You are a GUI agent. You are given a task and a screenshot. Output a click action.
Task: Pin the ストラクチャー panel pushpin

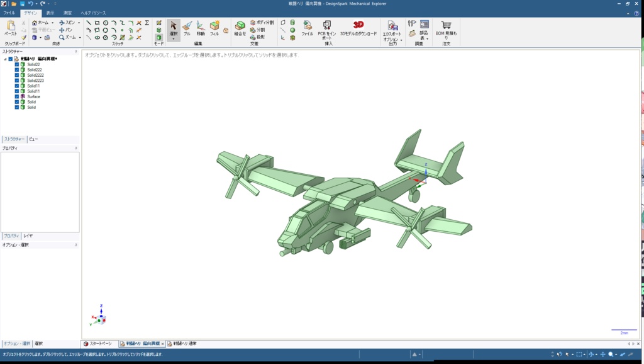(75, 52)
